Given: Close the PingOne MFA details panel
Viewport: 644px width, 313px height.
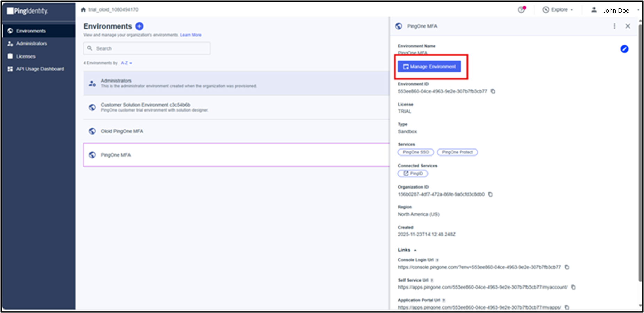Looking at the screenshot, I should click(x=628, y=26).
